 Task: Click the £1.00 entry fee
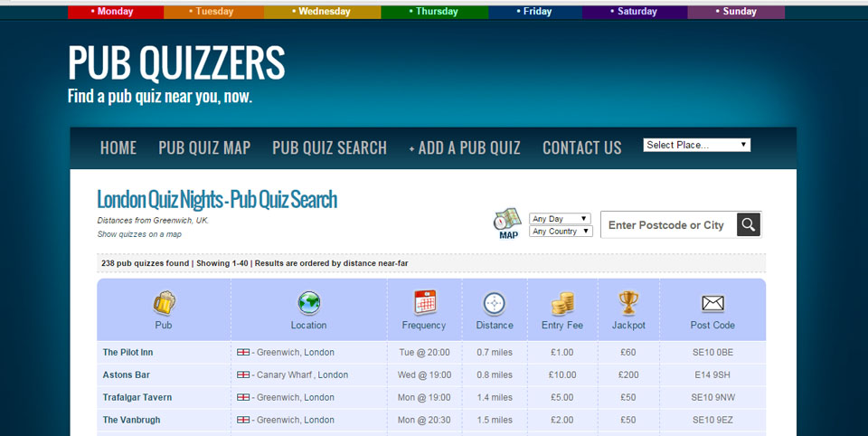(x=562, y=353)
